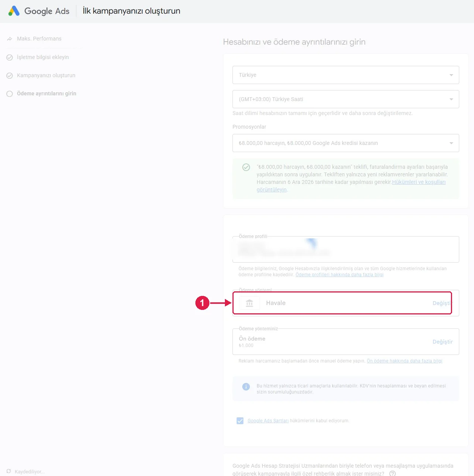Click the help question mark icon at bottom
Screen dimensions: 474x476
click(392, 473)
